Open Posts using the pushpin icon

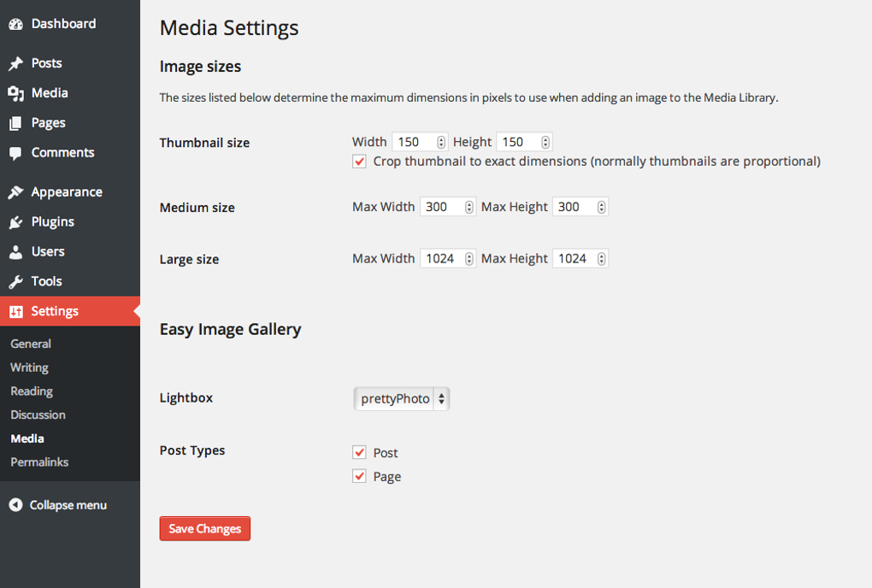pos(15,62)
